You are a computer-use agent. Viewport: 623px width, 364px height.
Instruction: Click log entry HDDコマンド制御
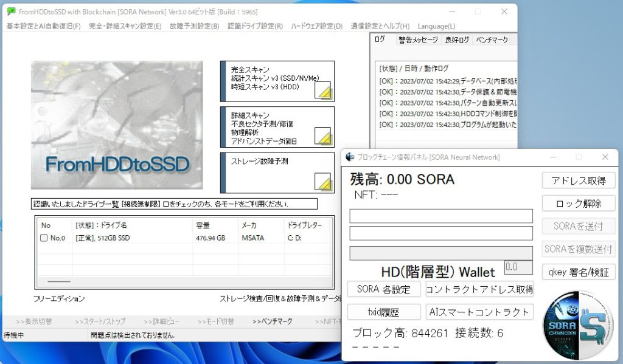click(x=448, y=114)
